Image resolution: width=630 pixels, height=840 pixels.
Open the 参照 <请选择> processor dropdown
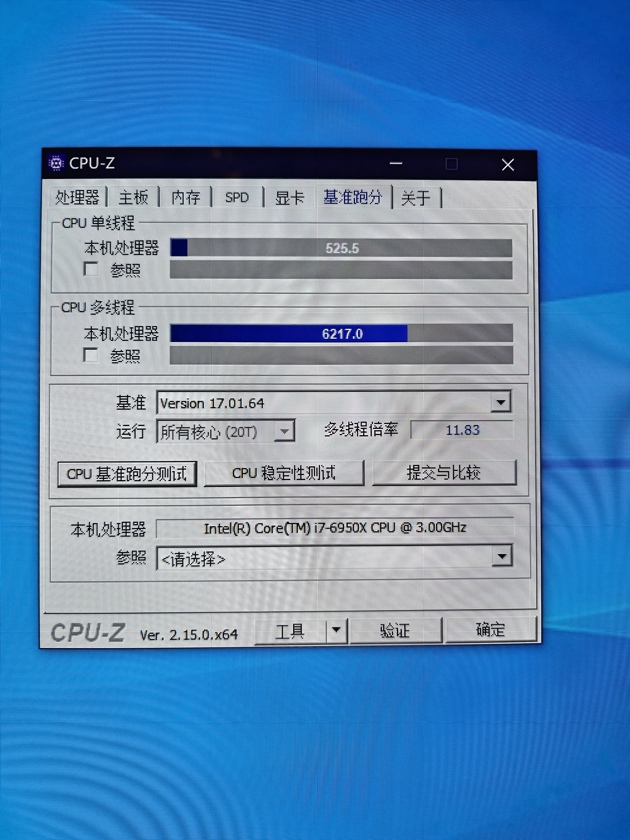click(502, 557)
